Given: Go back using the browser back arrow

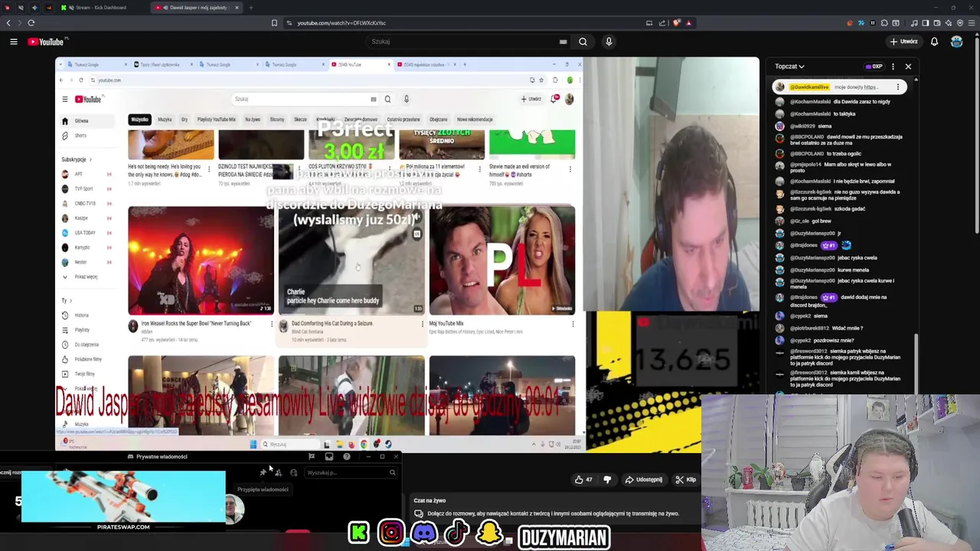Looking at the screenshot, I should point(8,23).
